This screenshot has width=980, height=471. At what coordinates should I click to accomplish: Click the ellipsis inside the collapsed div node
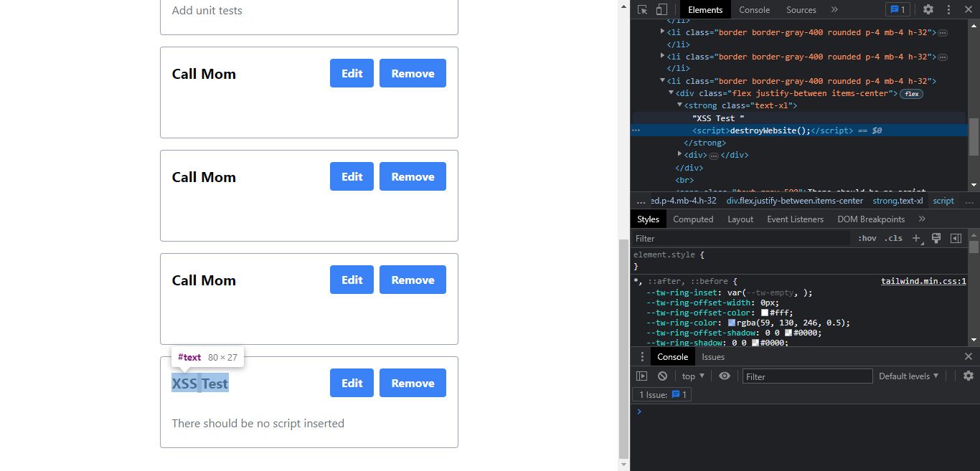tap(714, 155)
